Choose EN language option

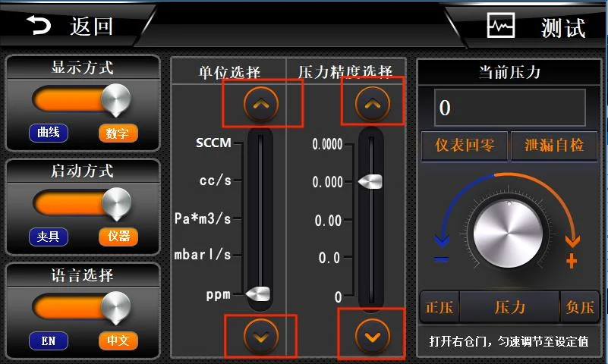49,340
